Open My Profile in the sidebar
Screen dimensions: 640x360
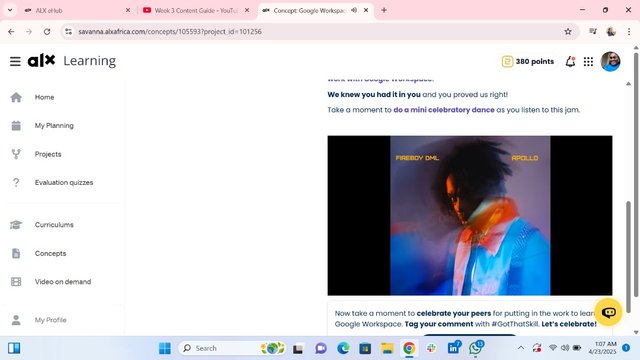tap(50, 320)
